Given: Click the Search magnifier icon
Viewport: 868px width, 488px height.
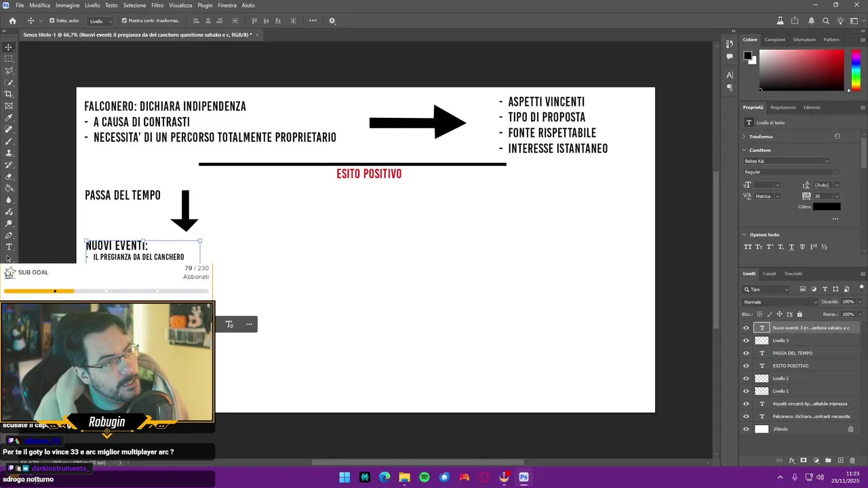Looking at the screenshot, I should pyautogui.click(x=826, y=21).
